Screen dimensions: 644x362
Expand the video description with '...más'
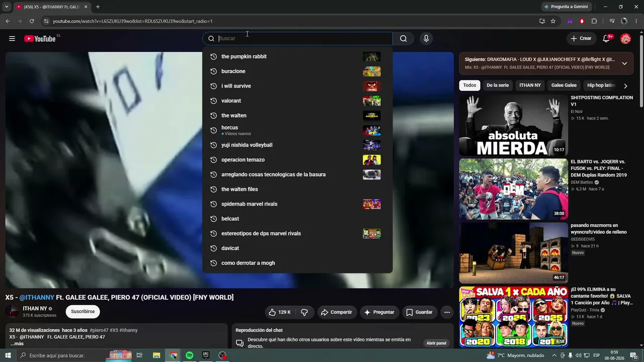coord(17,344)
